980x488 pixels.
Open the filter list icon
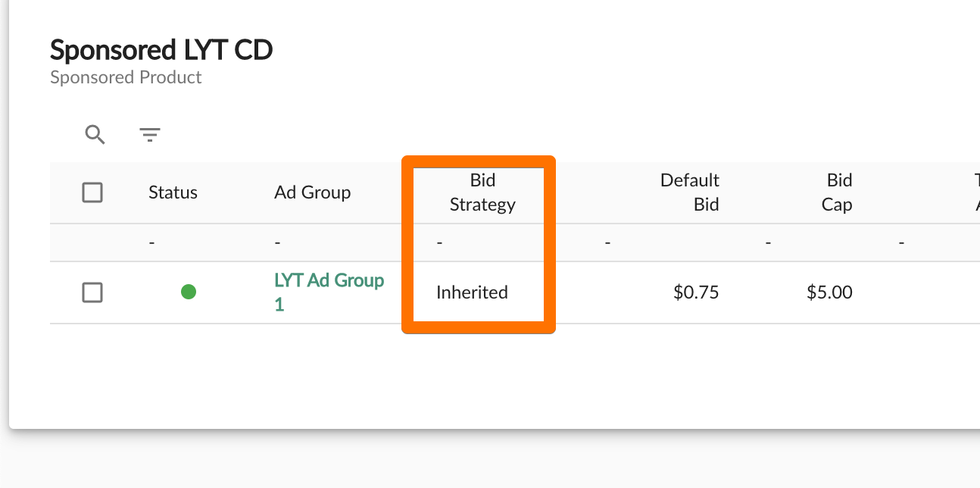click(x=150, y=135)
